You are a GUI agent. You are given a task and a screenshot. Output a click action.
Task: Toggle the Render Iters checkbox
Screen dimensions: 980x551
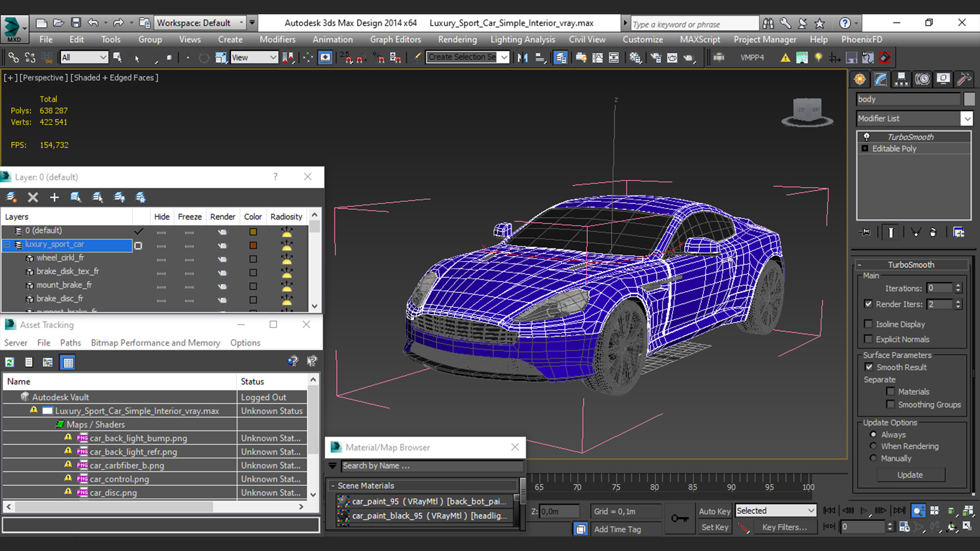(868, 304)
